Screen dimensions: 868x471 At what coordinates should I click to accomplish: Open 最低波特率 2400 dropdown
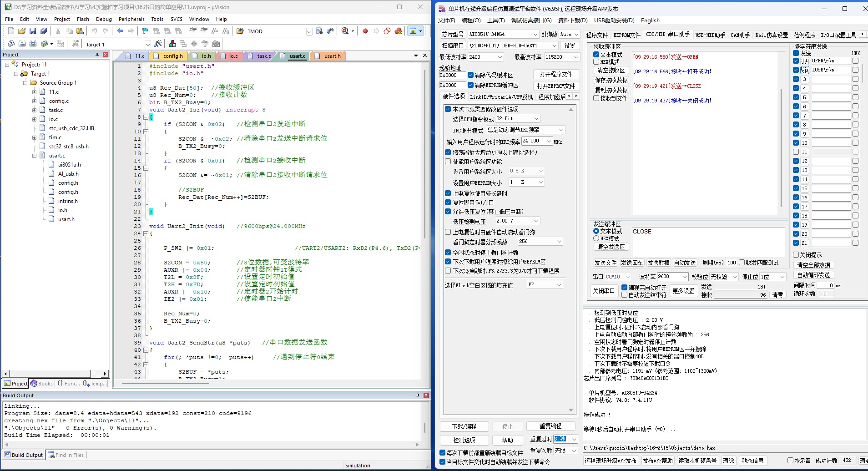point(500,57)
